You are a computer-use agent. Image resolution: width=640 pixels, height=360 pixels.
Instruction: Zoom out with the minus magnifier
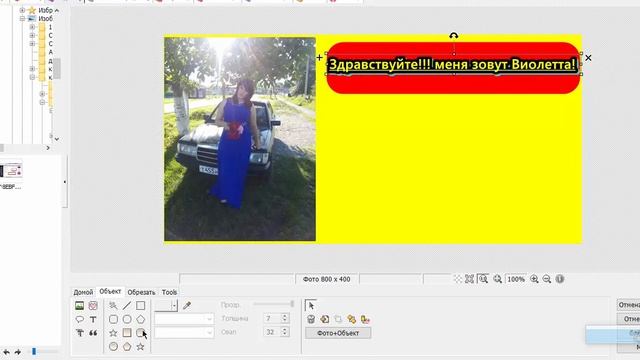tap(547, 279)
